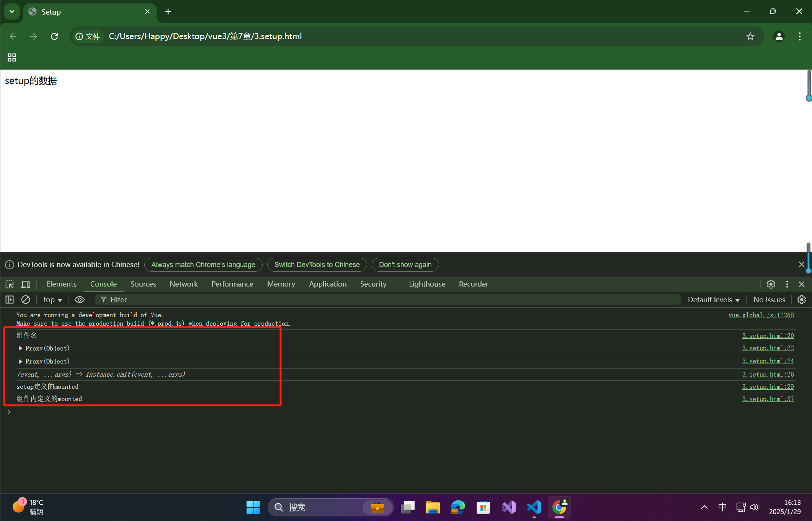812x521 pixels.
Task: Open the Network tab
Action: tap(184, 284)
